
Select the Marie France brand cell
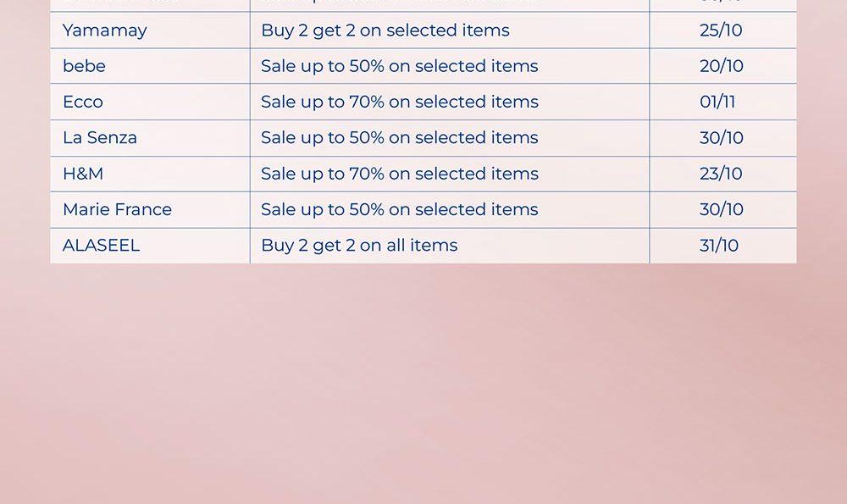[x=117, y=209]
